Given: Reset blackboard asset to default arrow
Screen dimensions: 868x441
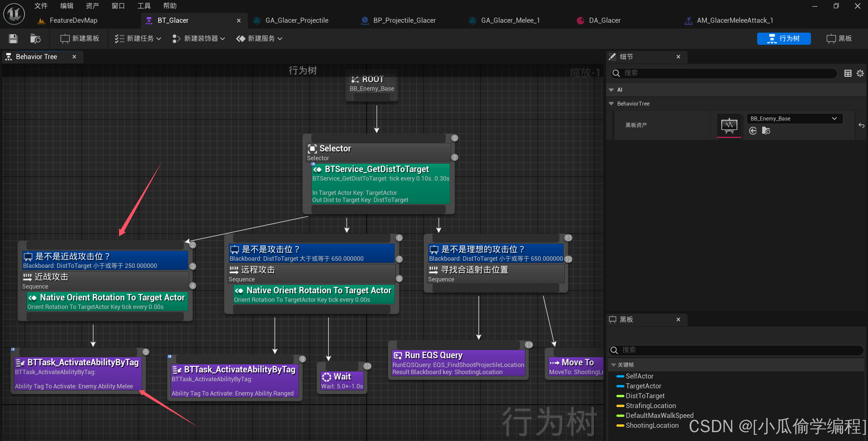Looking at the screenshot, I should pos(861,125).
